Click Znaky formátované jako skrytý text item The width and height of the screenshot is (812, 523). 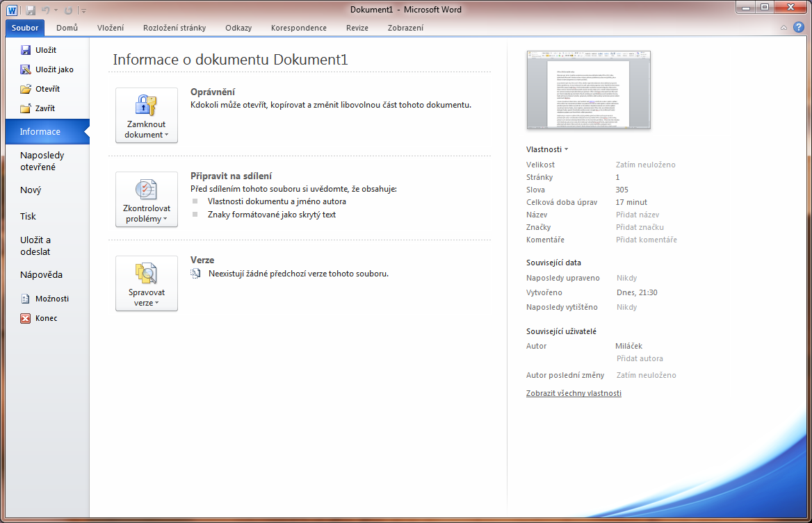[271, 214]
